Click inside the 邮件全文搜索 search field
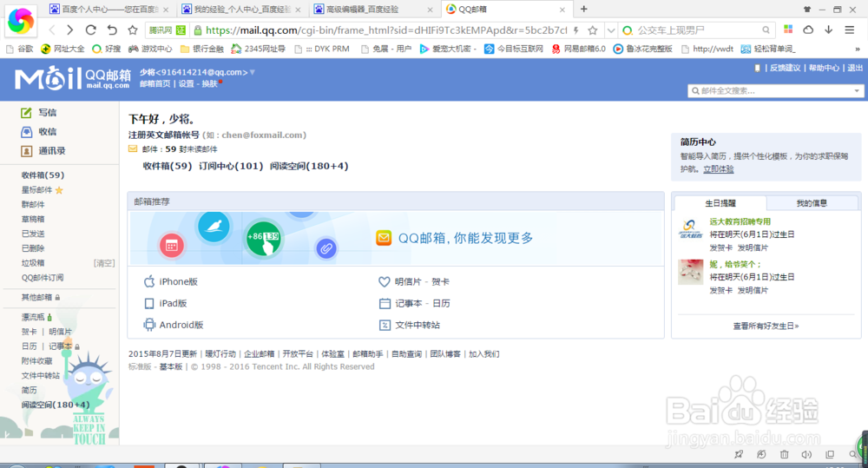This screenshot has height=468, width=868. (x=769, y=91)
